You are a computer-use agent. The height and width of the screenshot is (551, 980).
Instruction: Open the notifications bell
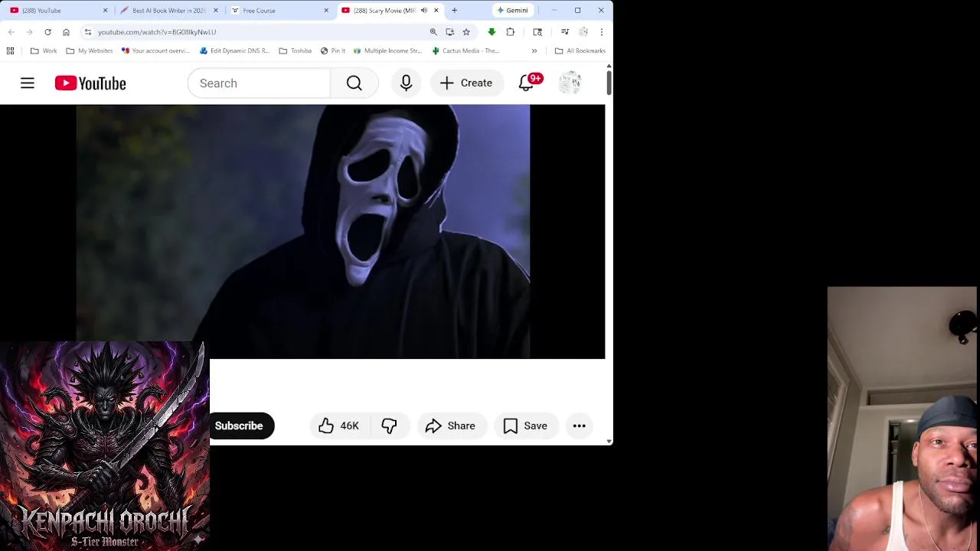point(526,83)
